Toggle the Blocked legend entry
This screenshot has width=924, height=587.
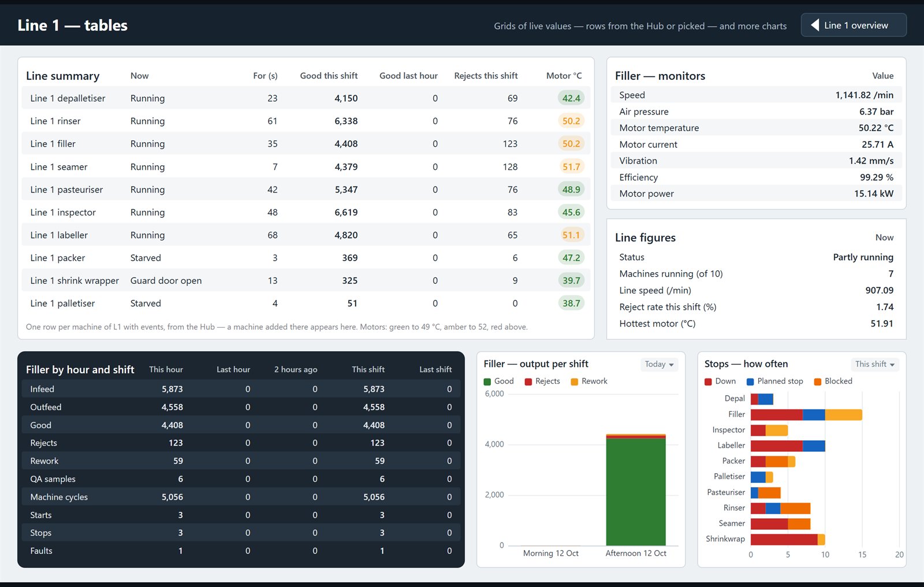[833, 381]
